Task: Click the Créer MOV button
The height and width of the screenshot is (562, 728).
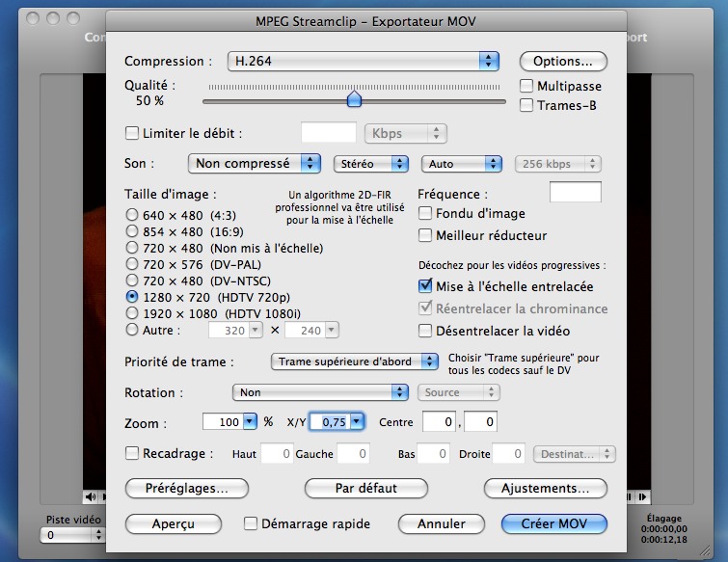Action: [x=554, y=524]
